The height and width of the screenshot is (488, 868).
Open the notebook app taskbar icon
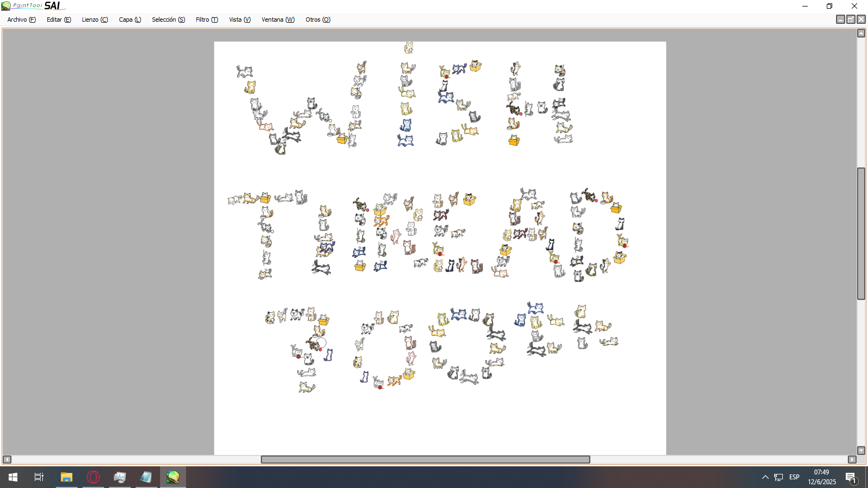click(x=146, y=477)
